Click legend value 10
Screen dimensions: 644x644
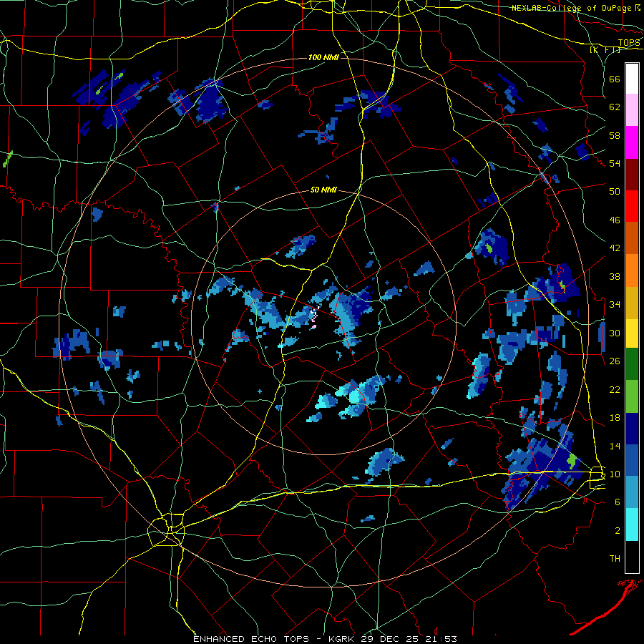615,474
